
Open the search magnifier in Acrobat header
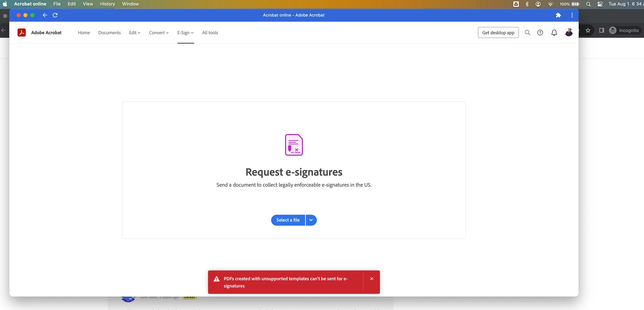tap(527, 33)
